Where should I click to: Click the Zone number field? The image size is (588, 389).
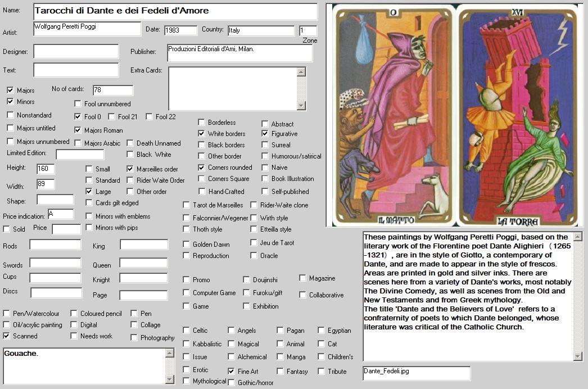pyautogui.click(x=308, y=30)
